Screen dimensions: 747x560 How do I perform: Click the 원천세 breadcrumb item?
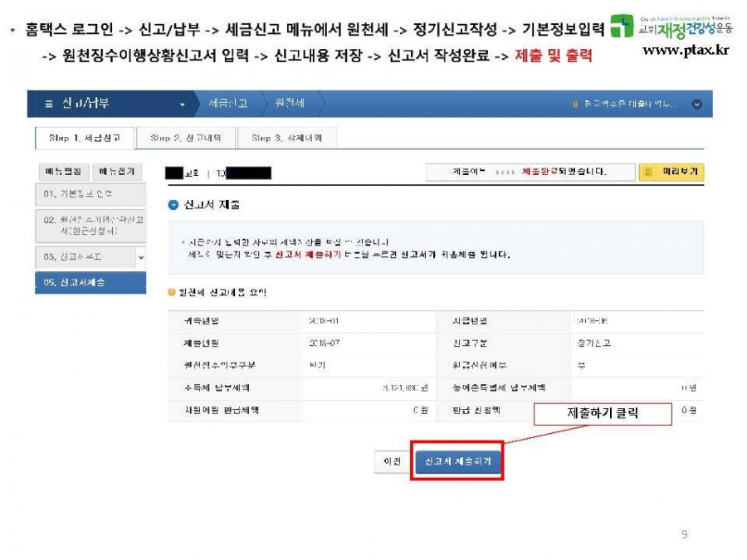[x=290, y=104]
